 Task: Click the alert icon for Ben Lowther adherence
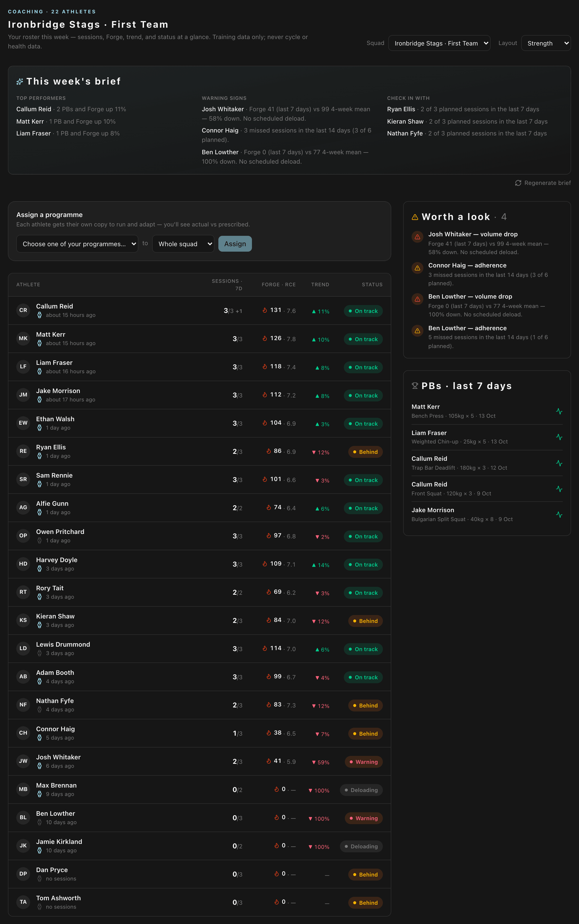point(417,330)
